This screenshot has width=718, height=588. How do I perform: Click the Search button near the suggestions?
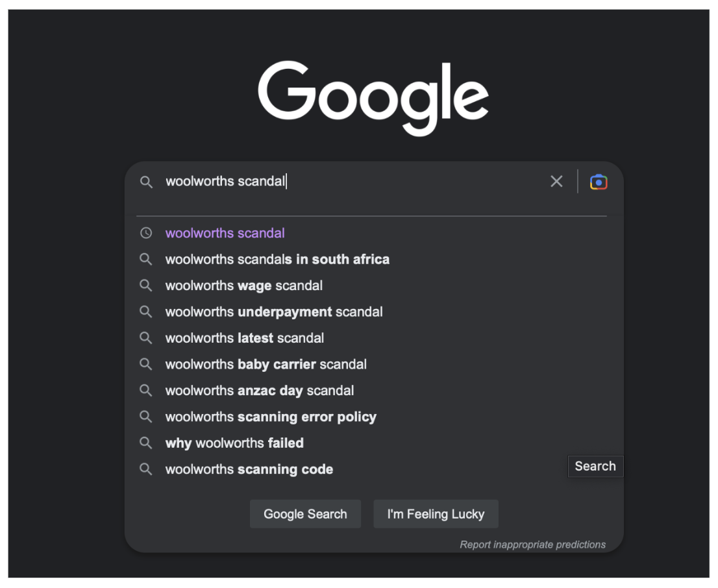click(x=595, y=465)
